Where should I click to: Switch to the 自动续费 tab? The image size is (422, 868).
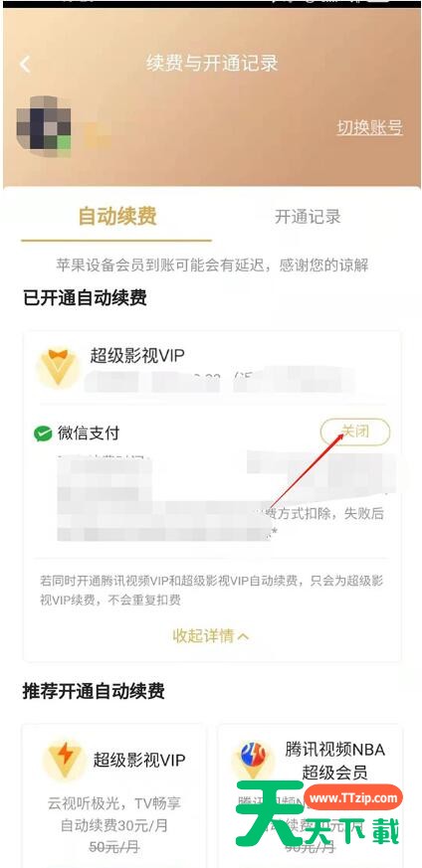[116, 216]
